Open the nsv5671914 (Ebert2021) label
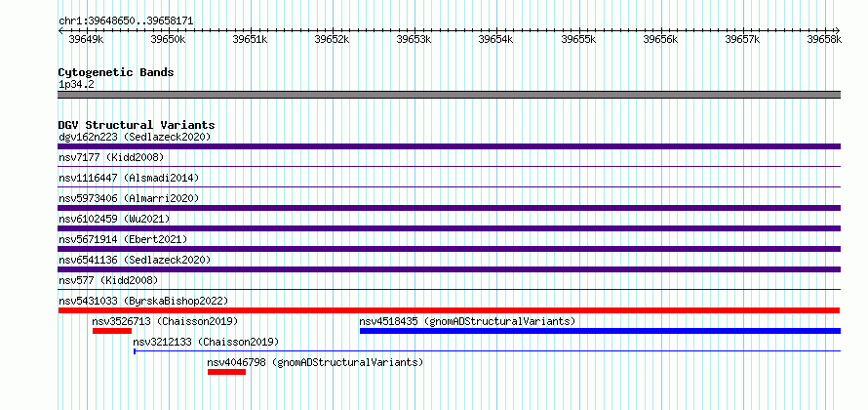Screen dimensions: 868x410 pyautogui.click(x=123, y=239)
